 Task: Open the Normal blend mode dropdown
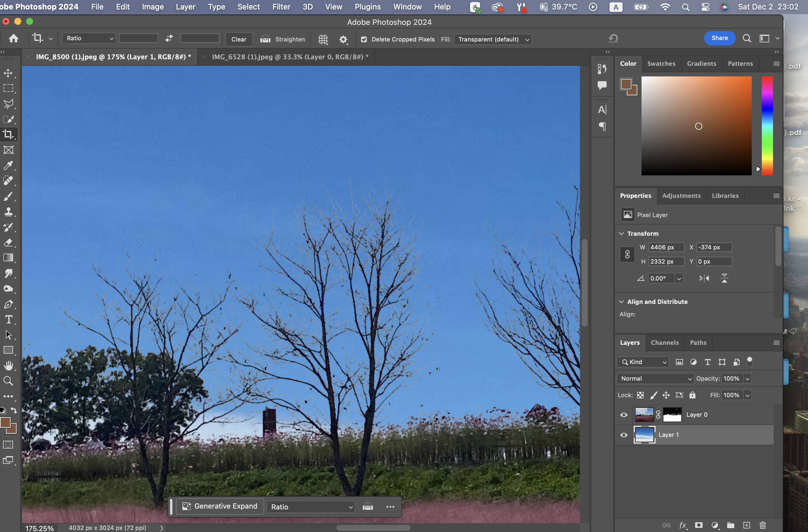tap(655, 379)
